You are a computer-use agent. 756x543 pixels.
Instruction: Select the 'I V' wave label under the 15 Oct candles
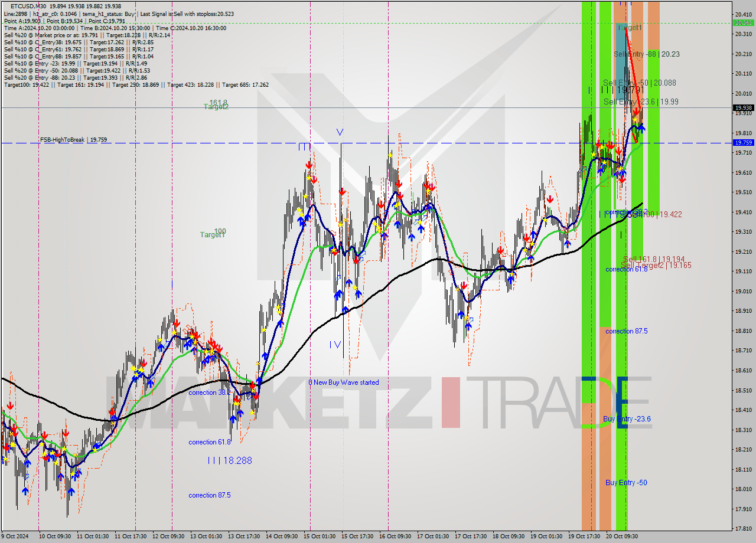(335, 344)
